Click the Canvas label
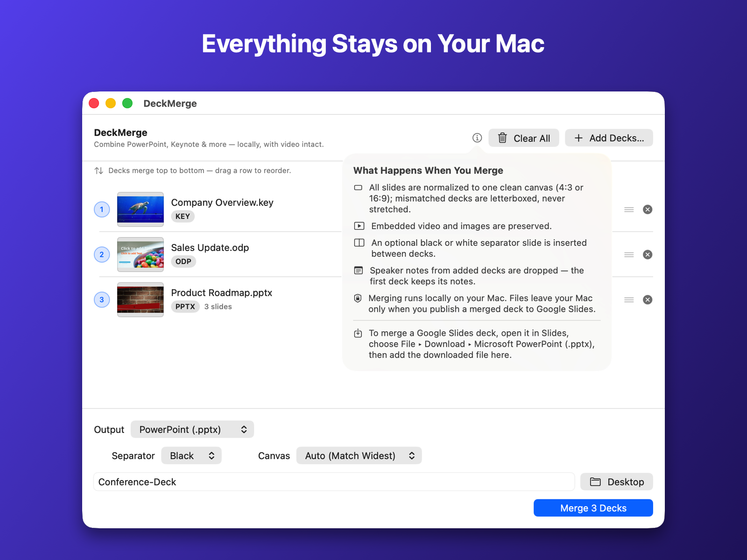Screen dimensions: 747x560 (x=274, y=456)
